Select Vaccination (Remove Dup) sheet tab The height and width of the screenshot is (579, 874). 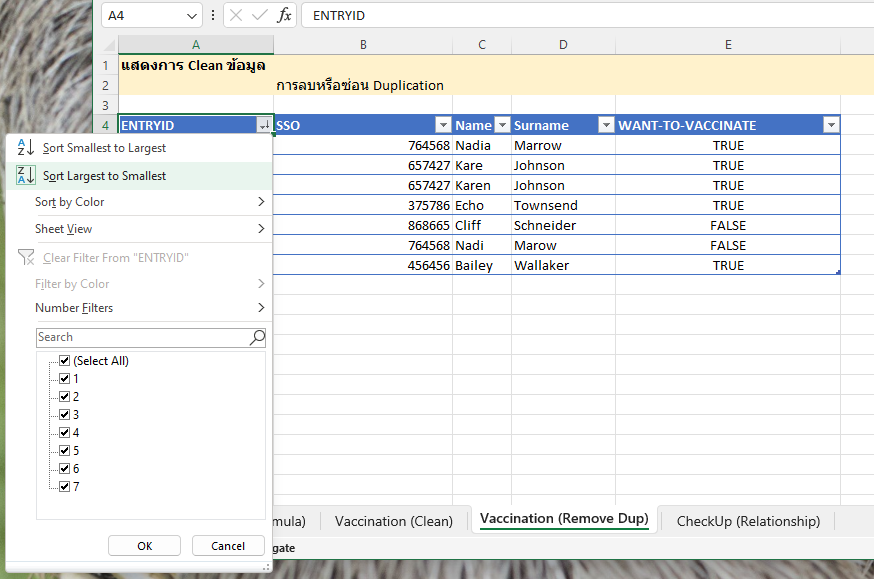pyautogui.click(x=564, y=519)
